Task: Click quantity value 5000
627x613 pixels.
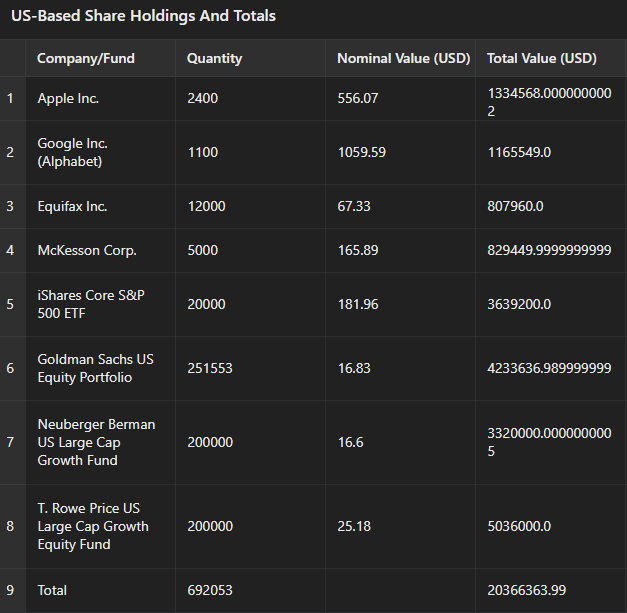Action: [202, 250]
